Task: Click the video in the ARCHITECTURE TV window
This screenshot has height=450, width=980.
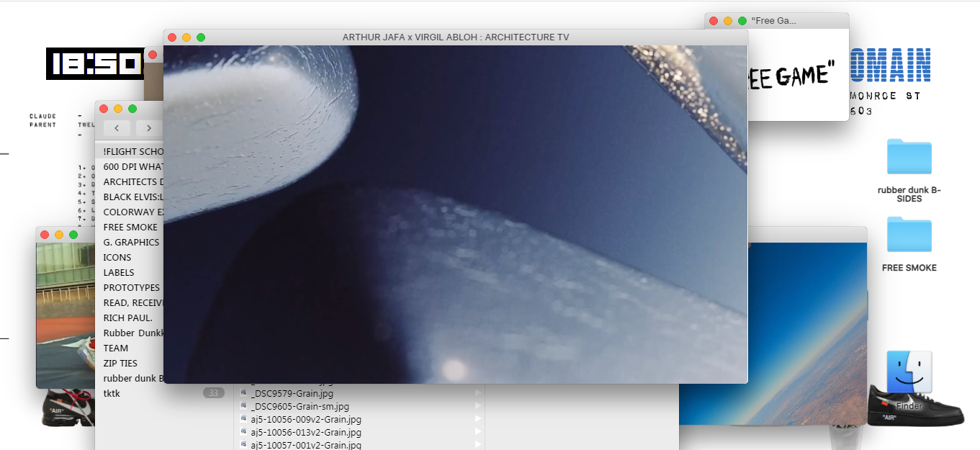Action: (456, 215)
